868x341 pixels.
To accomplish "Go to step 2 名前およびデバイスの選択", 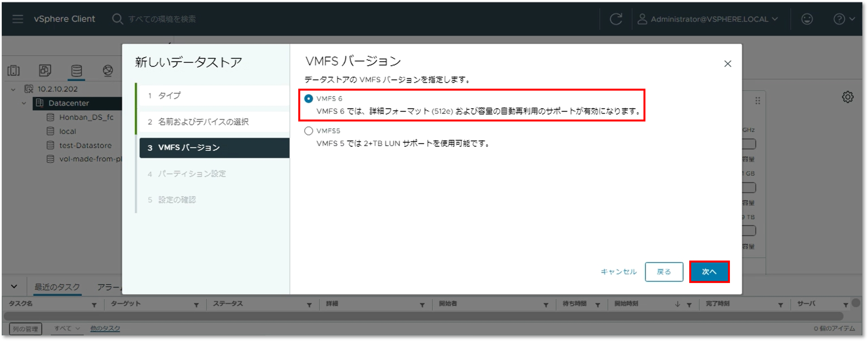I will point(214,122).
